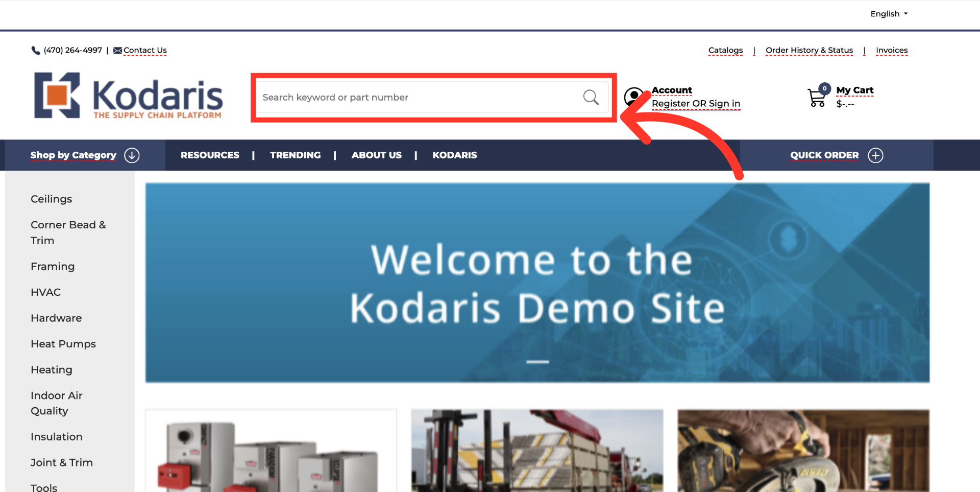The image size is (980, 492).
Task: Select the Corner Bead & Trim category
Action: pyautogui.click(x=68, y=232)
